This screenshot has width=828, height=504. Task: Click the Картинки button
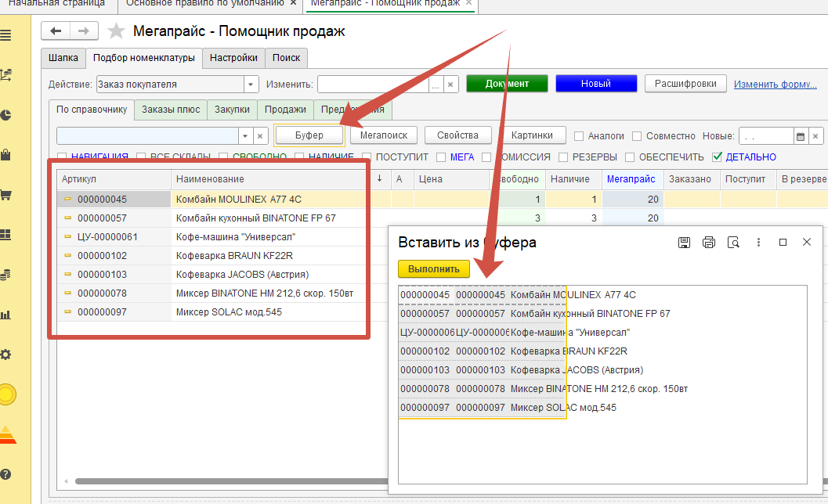coord(532,135)
